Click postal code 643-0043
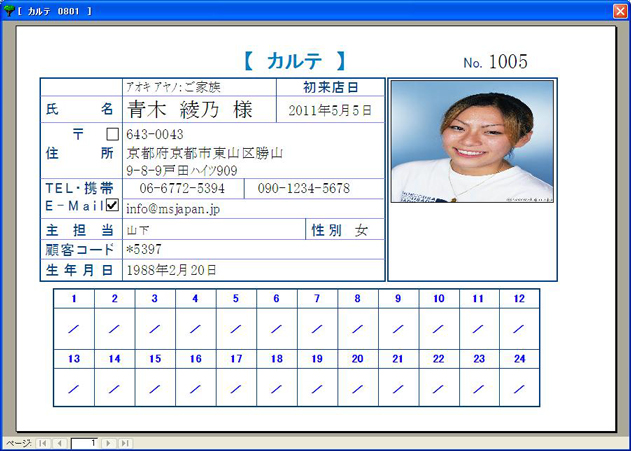631x451 pixels. 155,134
